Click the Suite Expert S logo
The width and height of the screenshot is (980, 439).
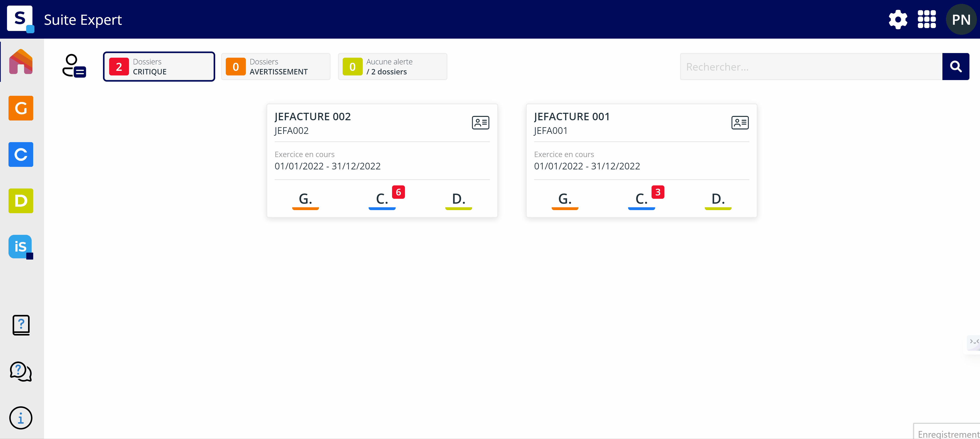coord(20,19)
